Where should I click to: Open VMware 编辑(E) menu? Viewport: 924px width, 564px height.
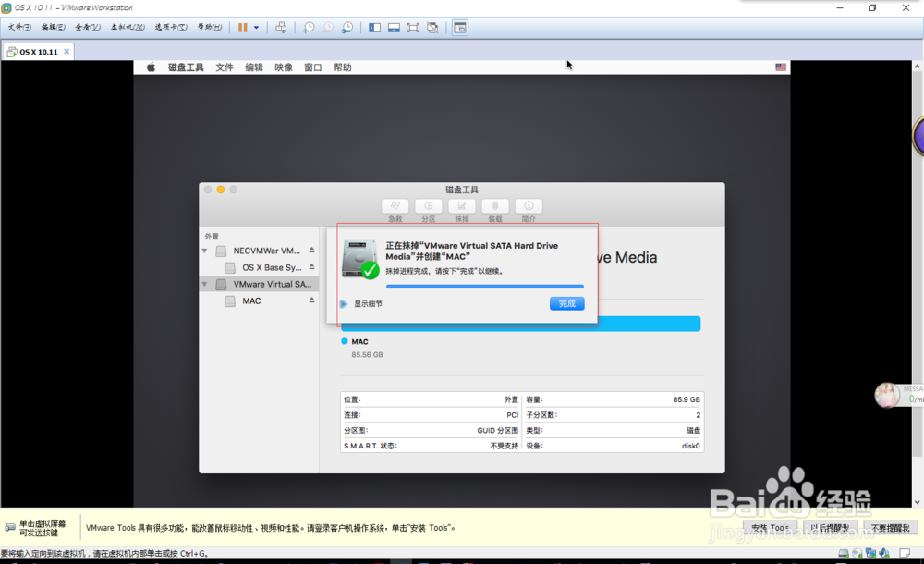click(53, 27)
